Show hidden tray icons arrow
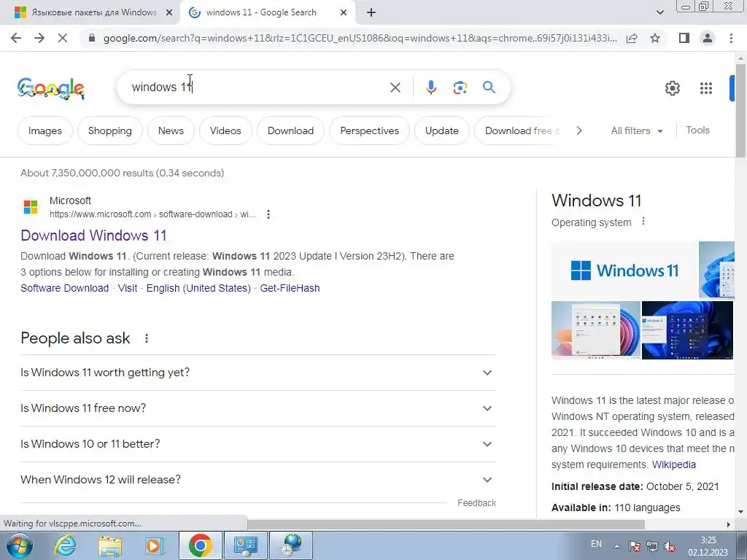This screenshot has height=560, width=747. point(616,546)
